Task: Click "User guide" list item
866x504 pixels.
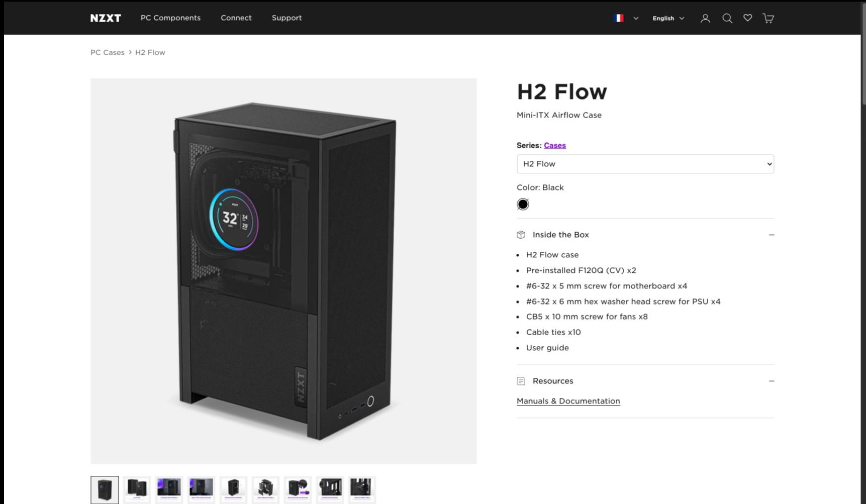Action: (547, 348)
